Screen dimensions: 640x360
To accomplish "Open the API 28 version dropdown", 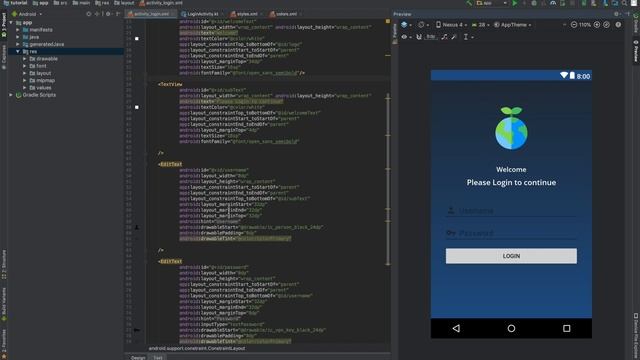I will [481, 25].
